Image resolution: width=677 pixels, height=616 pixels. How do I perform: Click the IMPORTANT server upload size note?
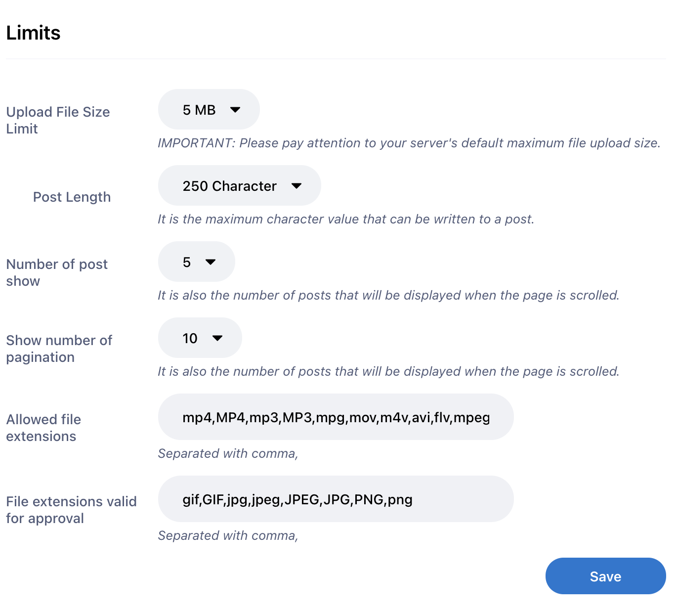[409, 143]
